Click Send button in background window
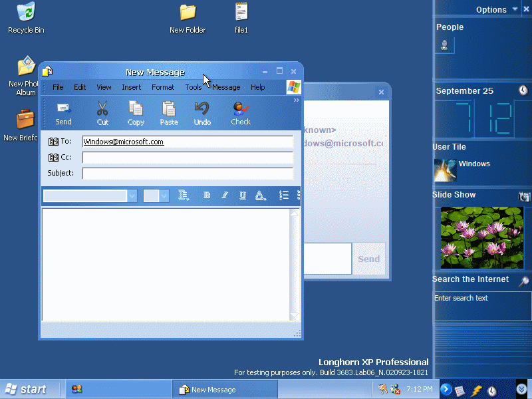 click(369, 259)
